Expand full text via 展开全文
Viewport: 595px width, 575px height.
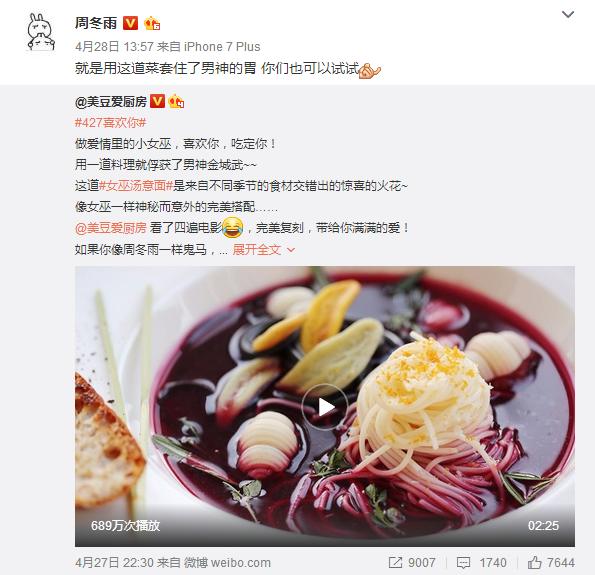tap(257, 249)
